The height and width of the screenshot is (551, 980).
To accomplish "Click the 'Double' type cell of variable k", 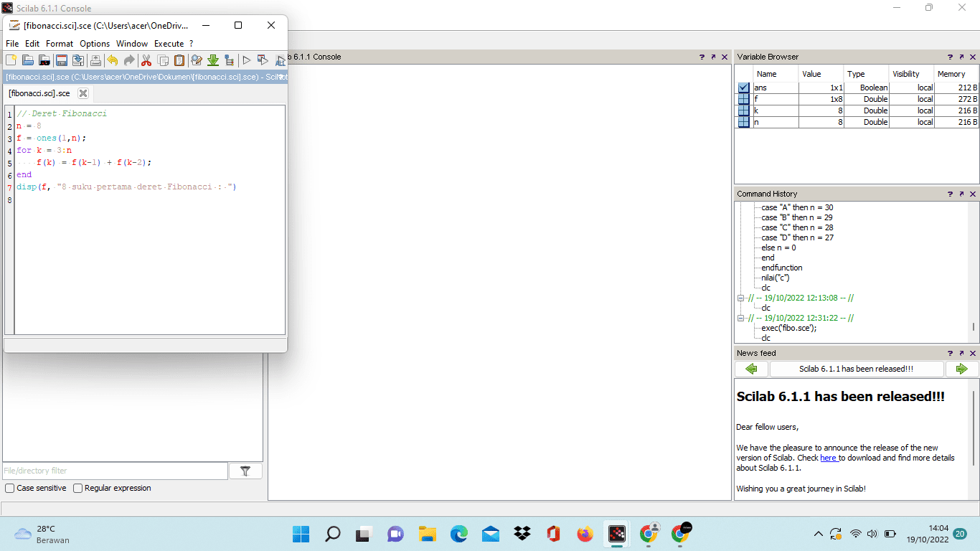I will [865, 110].
